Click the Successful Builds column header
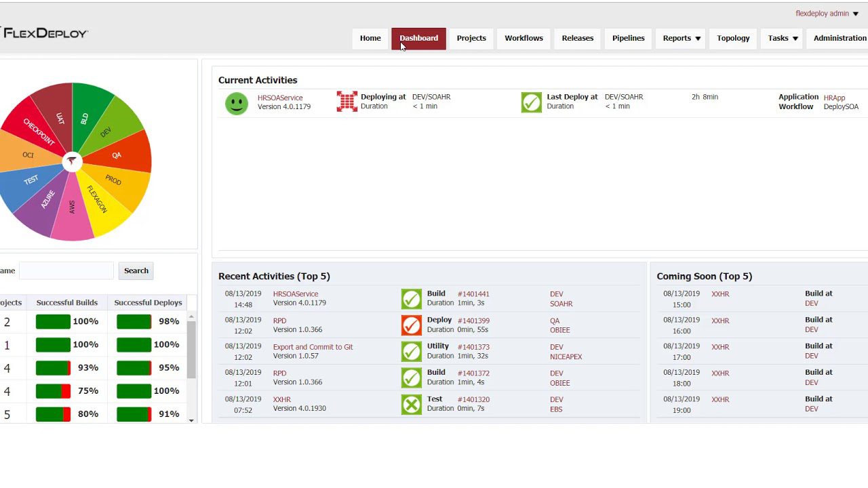 [67, 303]
